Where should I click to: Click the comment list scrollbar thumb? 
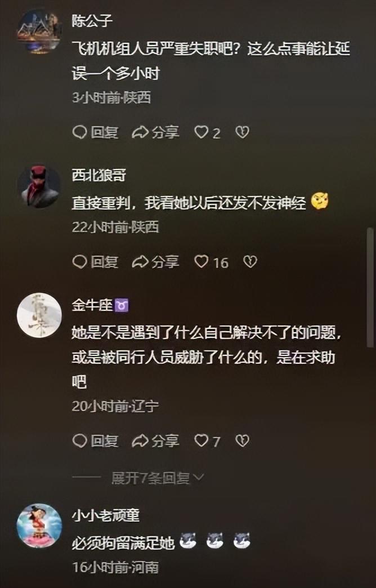[370, 287]
